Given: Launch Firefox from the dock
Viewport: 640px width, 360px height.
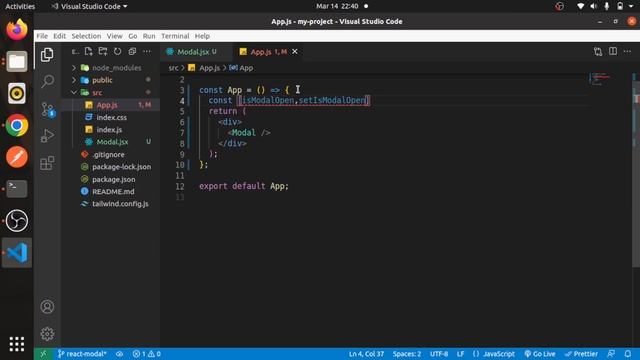Looking at the screenshot, I should [17, 30].
